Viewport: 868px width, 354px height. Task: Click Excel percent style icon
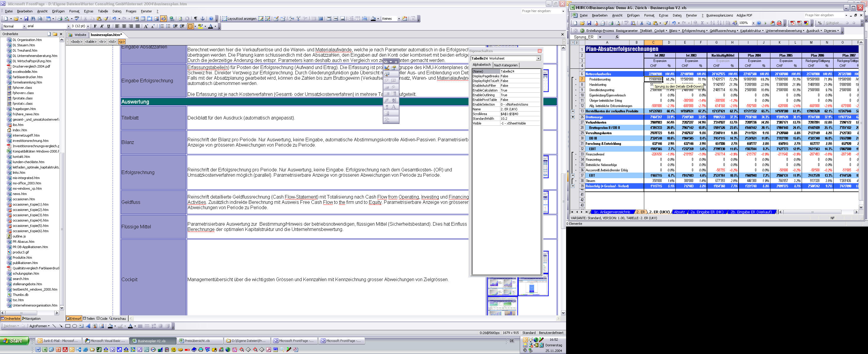coord(820,23)
